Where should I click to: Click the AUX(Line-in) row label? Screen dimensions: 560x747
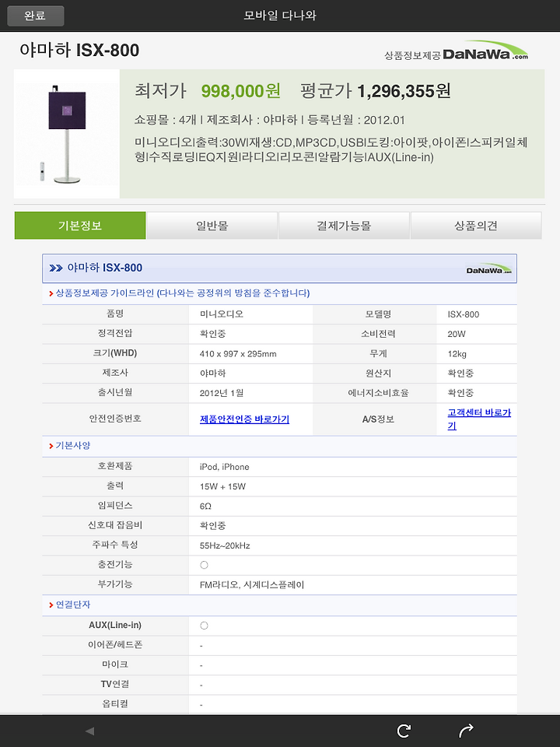[115, 625]
